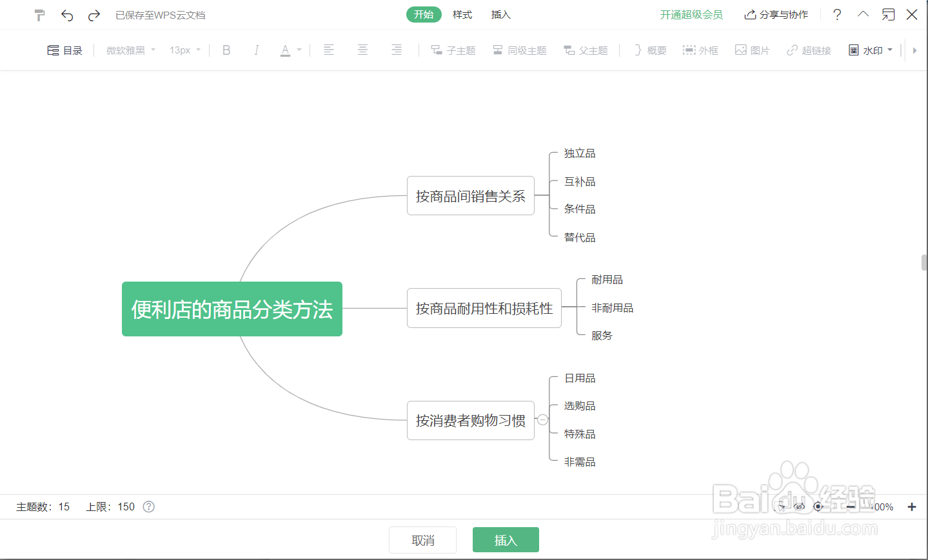The height and width of the screenshot is (560, 928).
Task: Select the 特殊品 leaf node
Action: point(580,434)
